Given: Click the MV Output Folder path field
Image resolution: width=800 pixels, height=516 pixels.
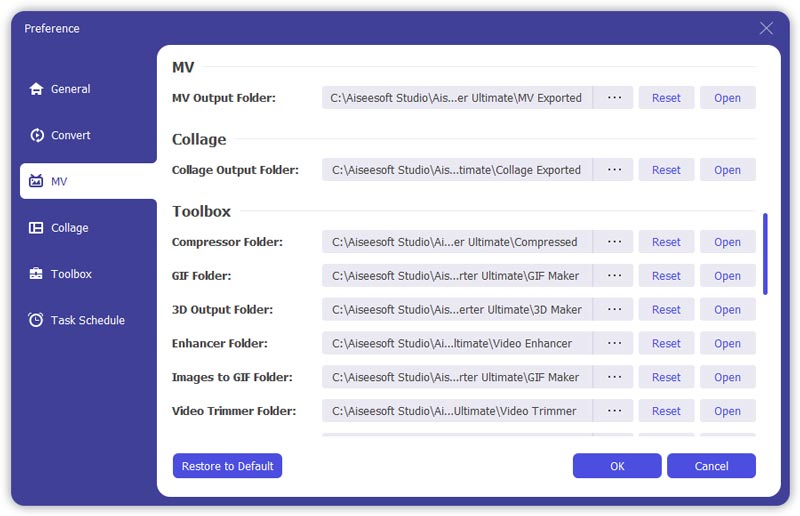Looking at the screenshot, I should [457, 97].
